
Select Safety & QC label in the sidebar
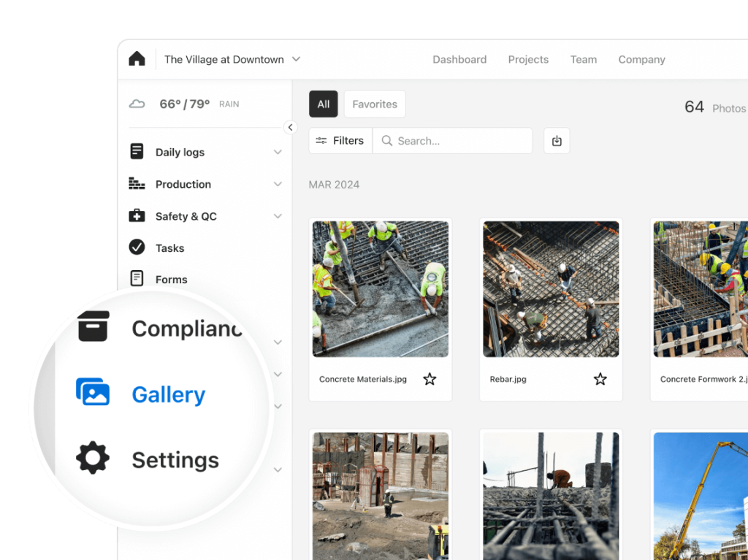coord(186,217)
